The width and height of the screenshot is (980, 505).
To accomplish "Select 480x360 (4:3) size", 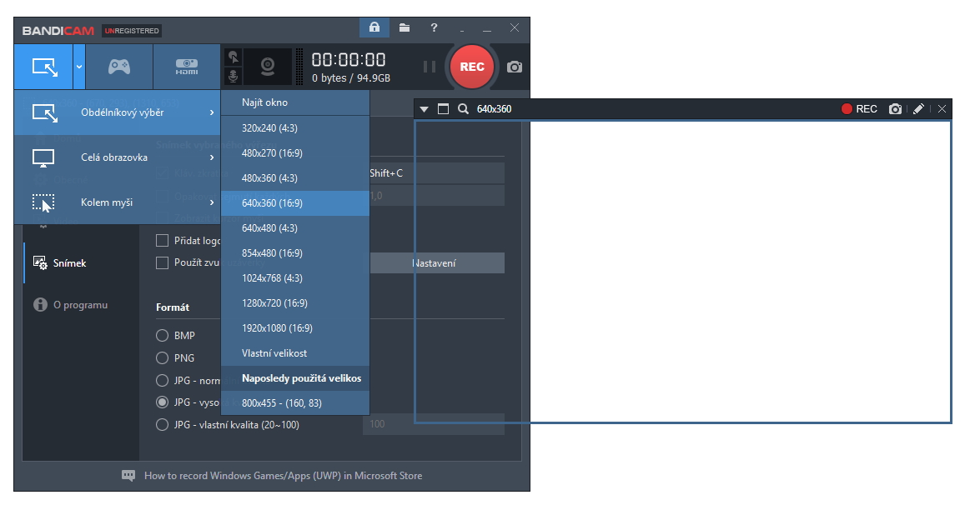I will point(295,177).
